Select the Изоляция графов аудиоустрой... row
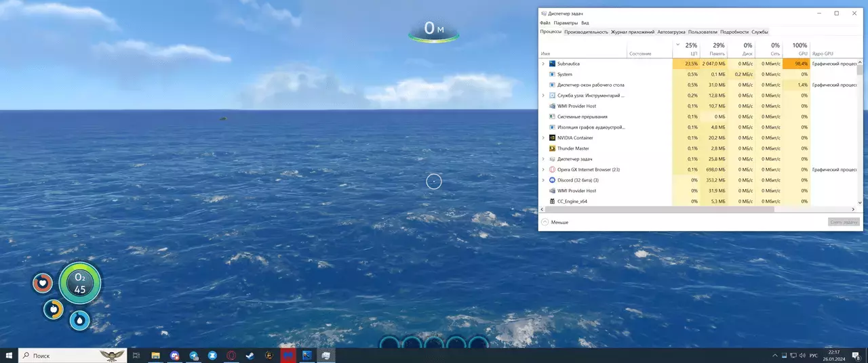This screenshot has width=868, height=363. pos(697,127)
